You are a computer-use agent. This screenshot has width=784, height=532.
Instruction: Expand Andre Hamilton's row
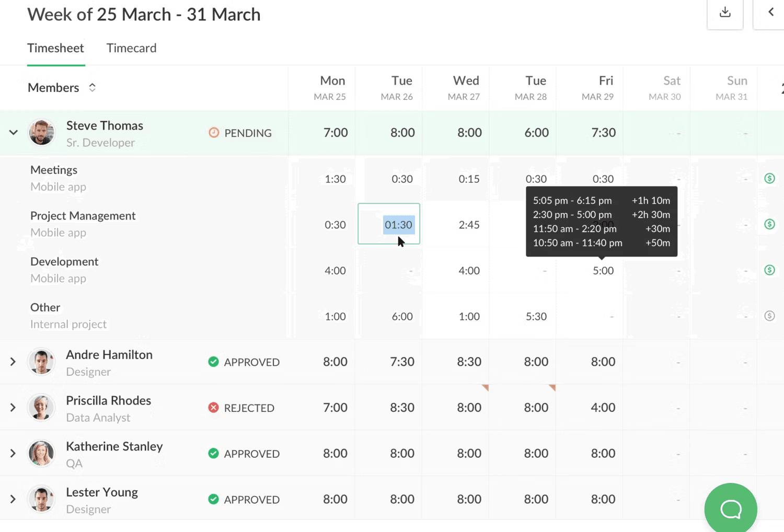(x=13, y=362)
